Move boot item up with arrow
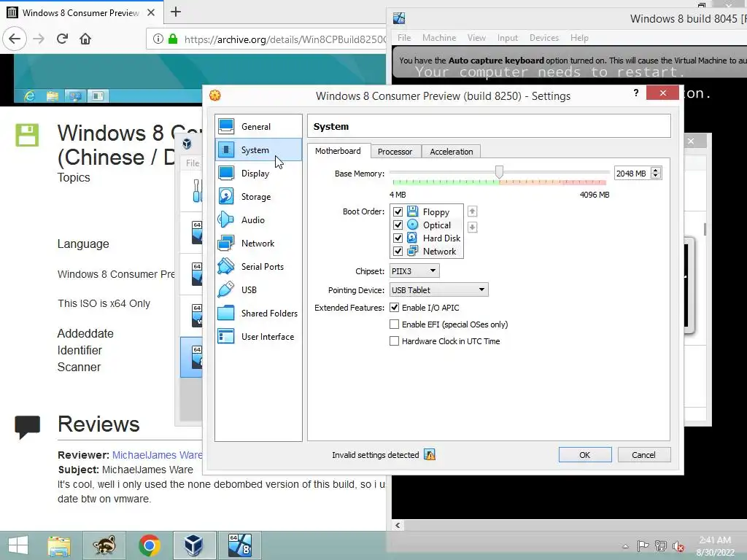 point(472,211)
